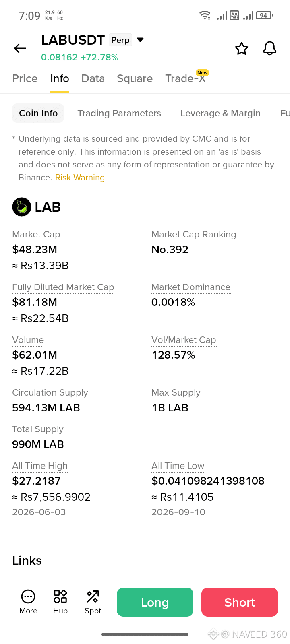Open the More options icon
Viewport: 290px width, 644px height.
click(28, 596)
